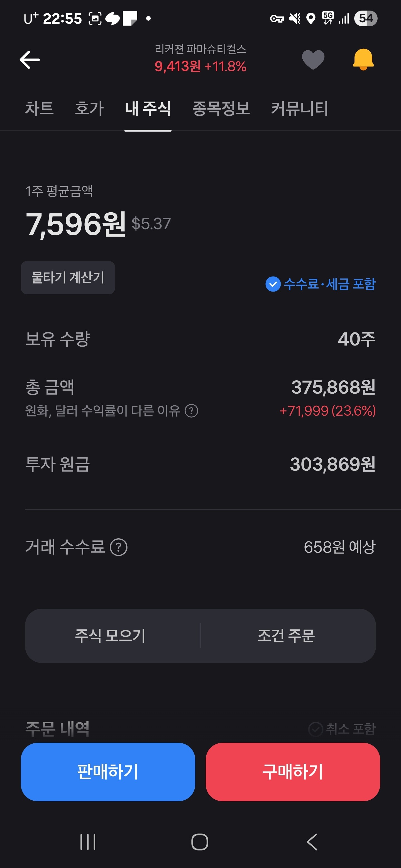This screenshot has width=401, height=868.
Task: Tap Android recent apps navigation button
Action: click(88, 842)
